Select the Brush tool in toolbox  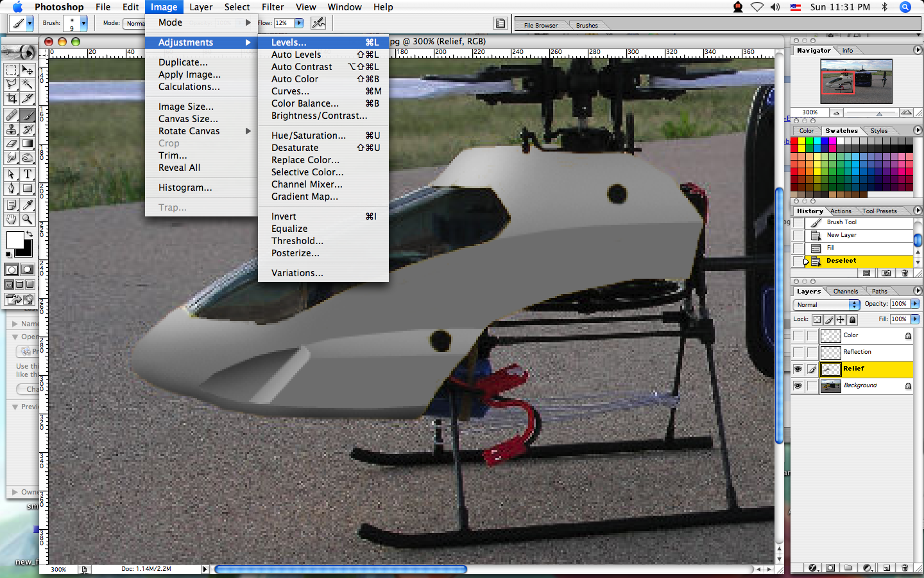point(28,116)
